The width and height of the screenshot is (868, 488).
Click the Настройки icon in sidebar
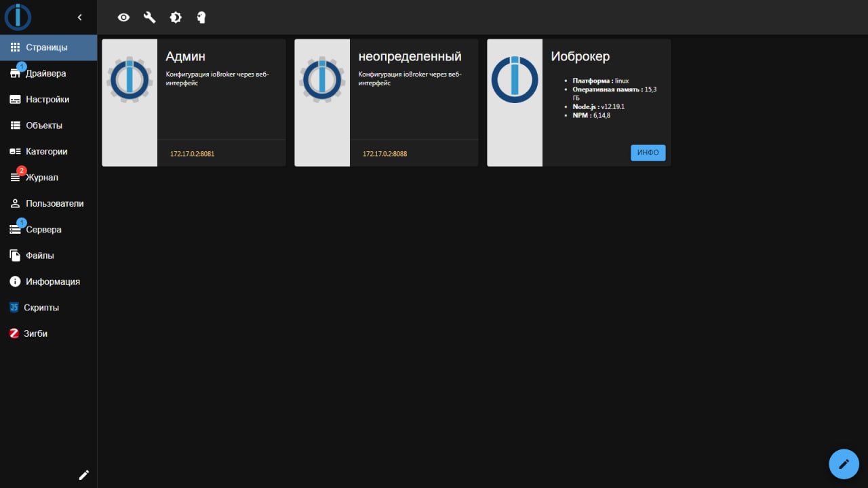(x=15, y=100)
